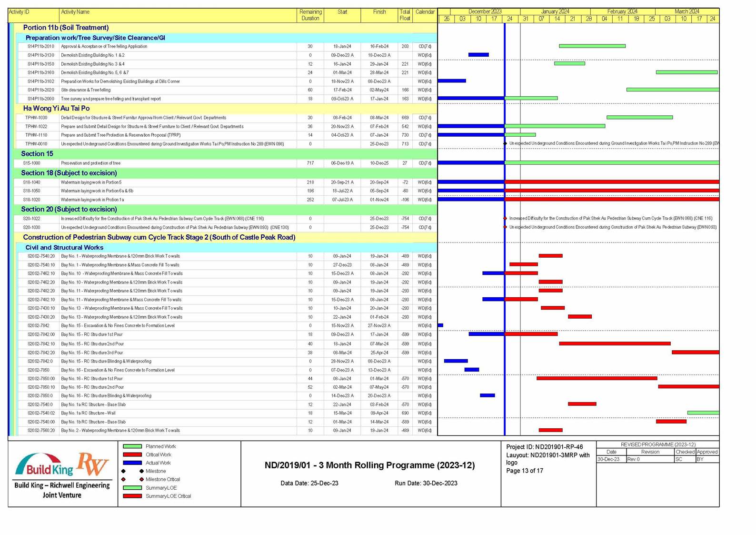
Task: Select the January 2024 timescale header
Action: point(555,11)
